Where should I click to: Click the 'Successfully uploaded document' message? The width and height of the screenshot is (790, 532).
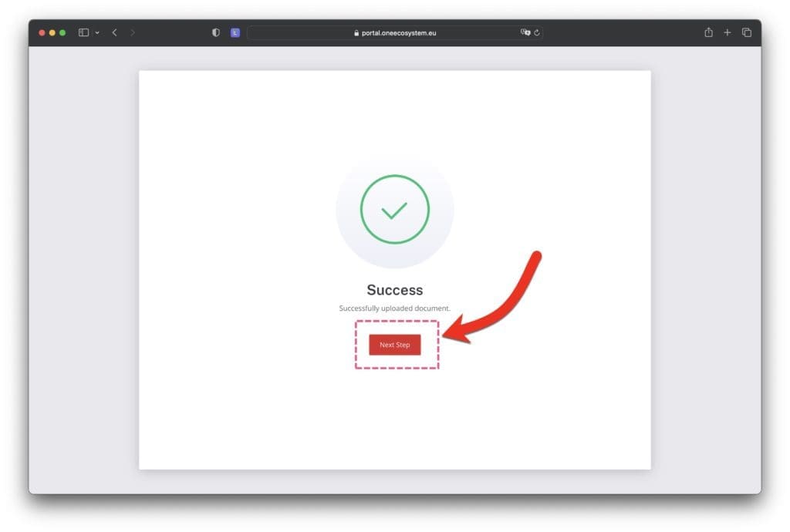[394, 308]
